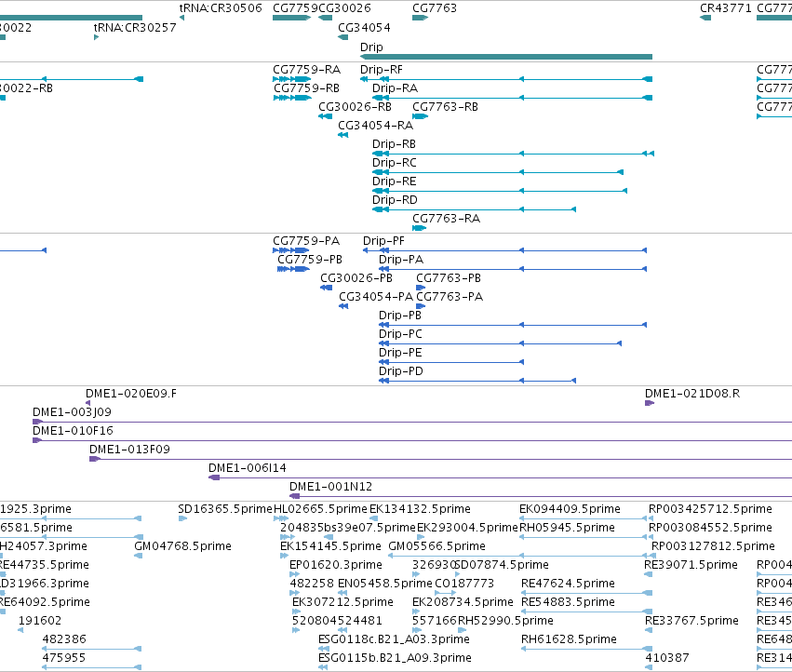Select the EP01620.3prime EST label
Image resolution: width=792 pixels, height=672 pixels.
tap(336, 565)
